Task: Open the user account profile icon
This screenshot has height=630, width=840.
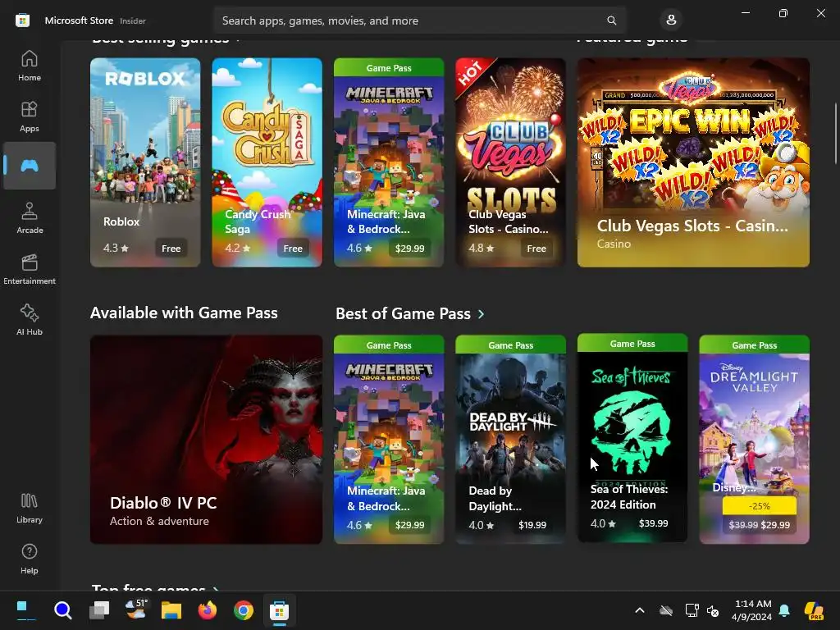Action: 671,21
